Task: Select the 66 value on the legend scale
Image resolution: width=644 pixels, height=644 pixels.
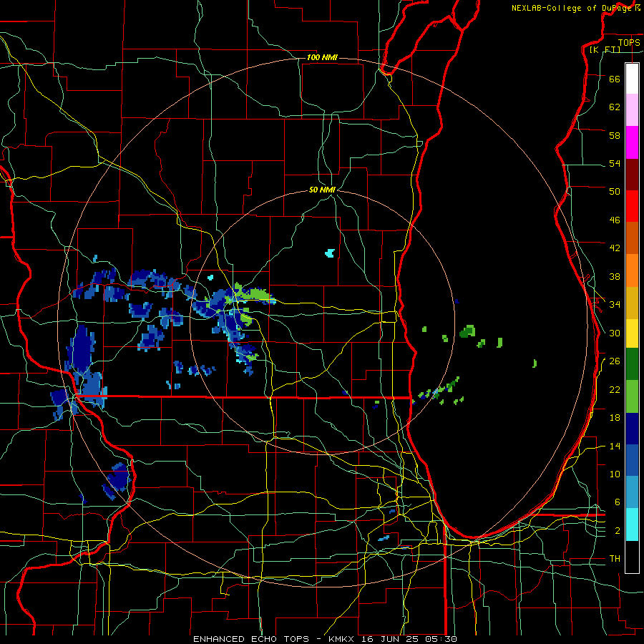Action: [615, 79]
